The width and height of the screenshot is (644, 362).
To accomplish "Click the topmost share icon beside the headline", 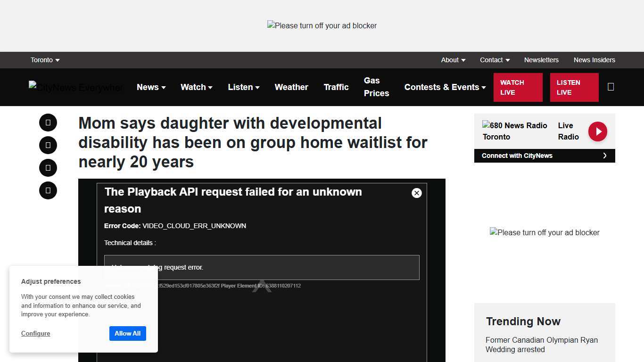I will [x=48, y=123].
